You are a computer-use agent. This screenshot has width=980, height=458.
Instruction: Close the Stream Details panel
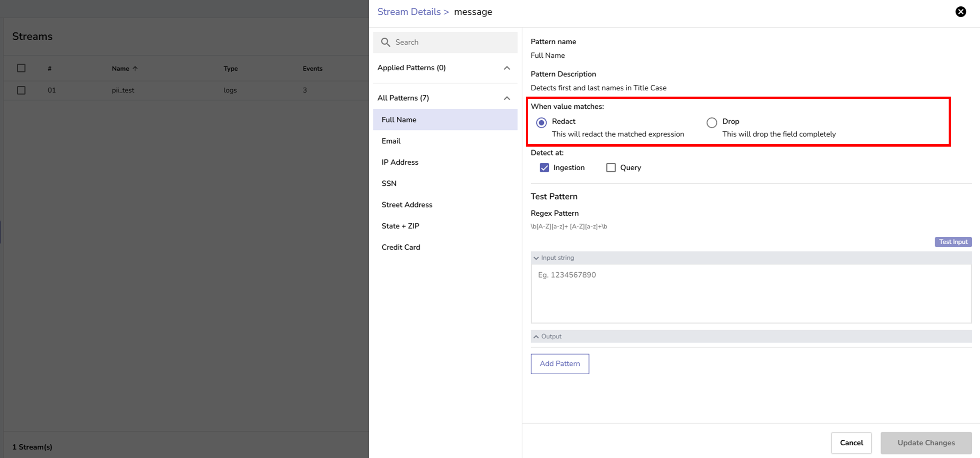tap(960, 12)
